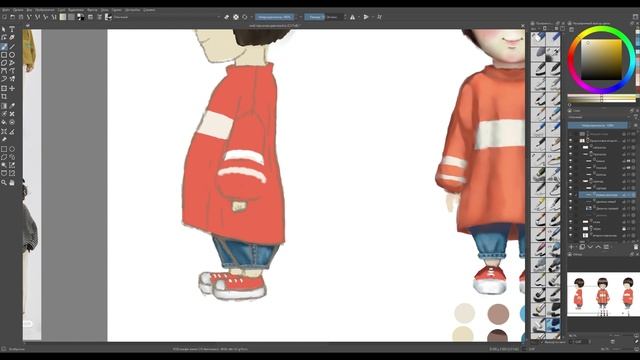Click Reload Original Preset icon
This screenshot has height=360, width=640.
pos(245,17)
